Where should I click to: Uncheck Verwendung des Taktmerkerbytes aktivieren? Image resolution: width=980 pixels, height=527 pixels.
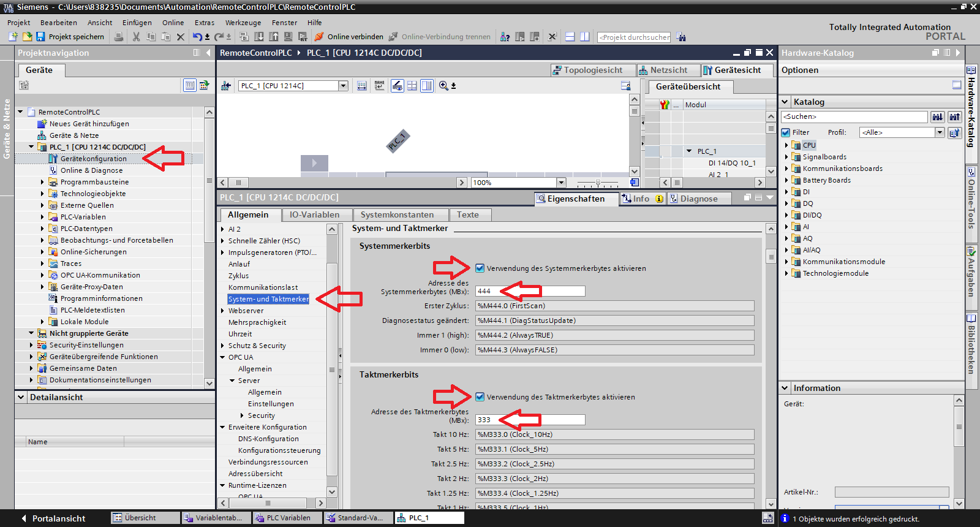point(480,396)
